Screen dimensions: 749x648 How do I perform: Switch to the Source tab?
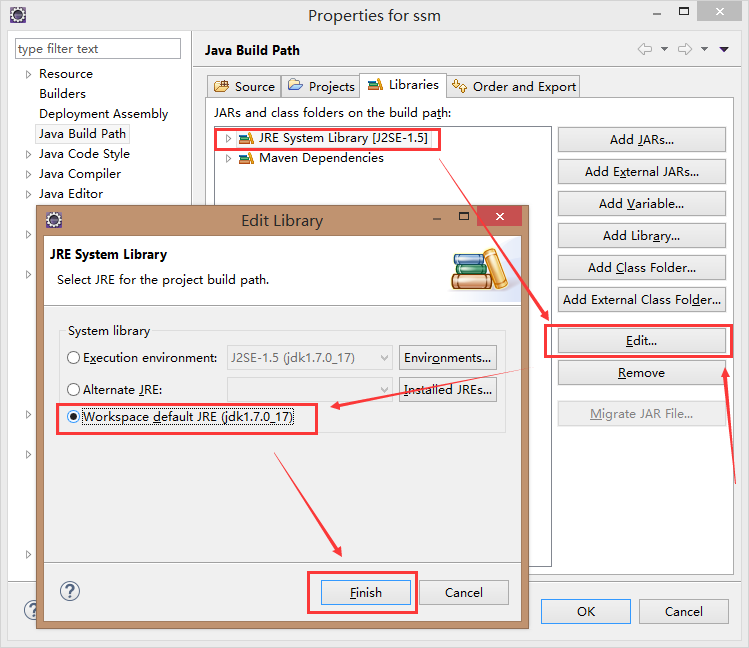pos(244,86)
